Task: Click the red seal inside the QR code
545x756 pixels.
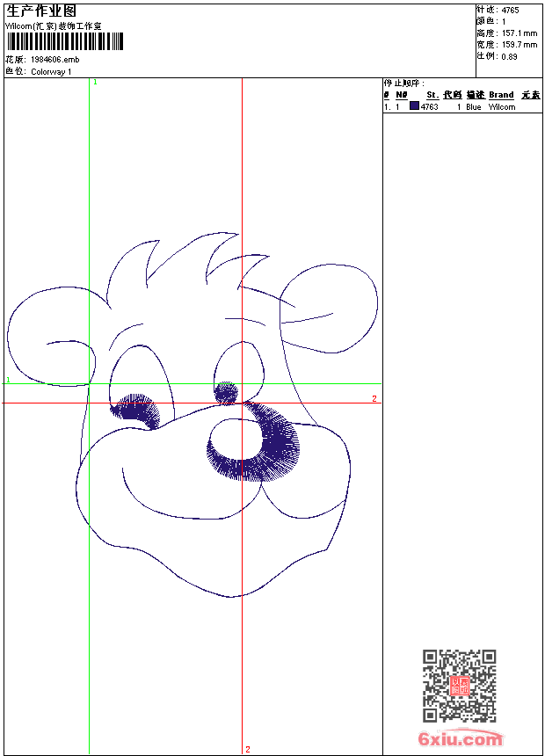Action: click(x=459, y=686)
